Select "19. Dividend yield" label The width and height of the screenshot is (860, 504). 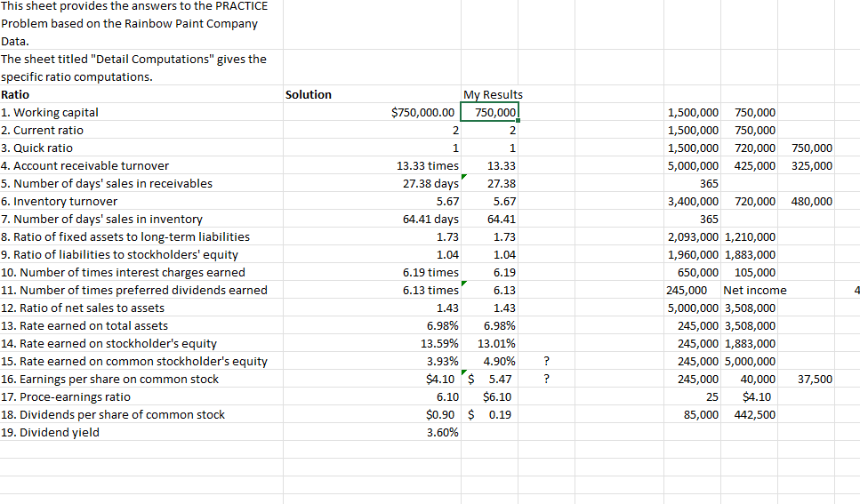point(141,432)
